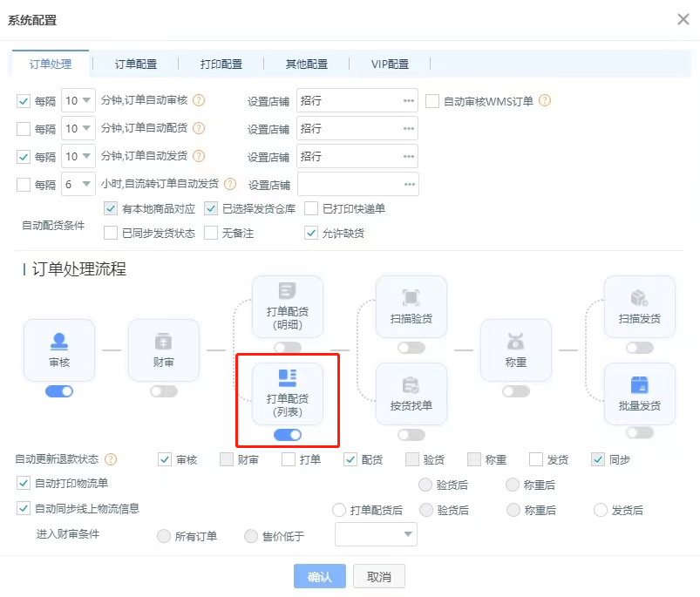Click the 批量发货 step icon
The width and height of the screenshot is (700, 597).
pos(639,384)
